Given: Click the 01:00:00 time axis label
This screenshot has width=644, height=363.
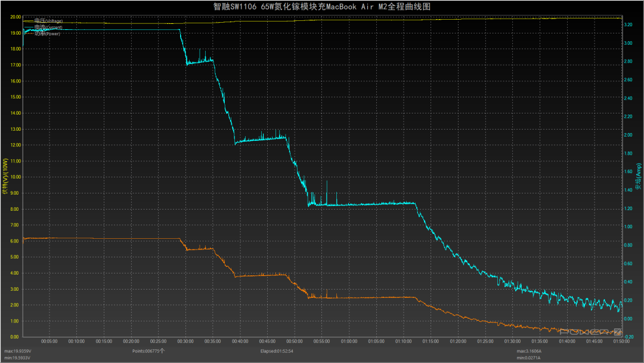Looking at the screenshot, I should [349, 342].
